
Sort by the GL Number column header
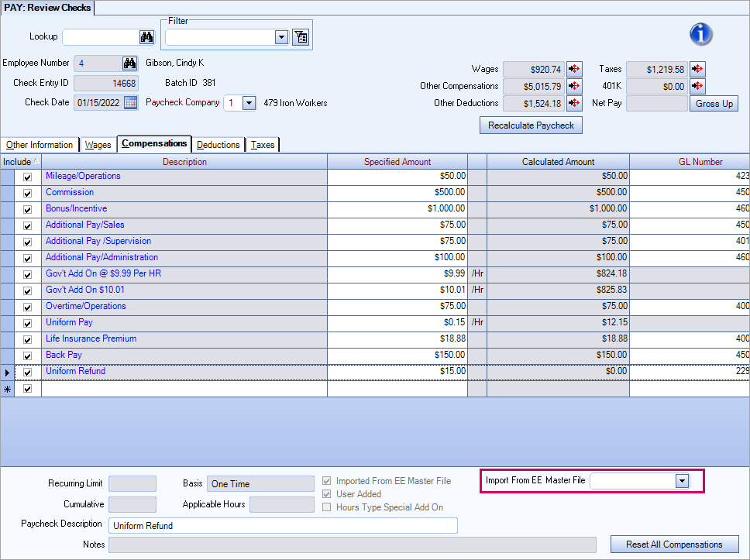tap(690, 162)
